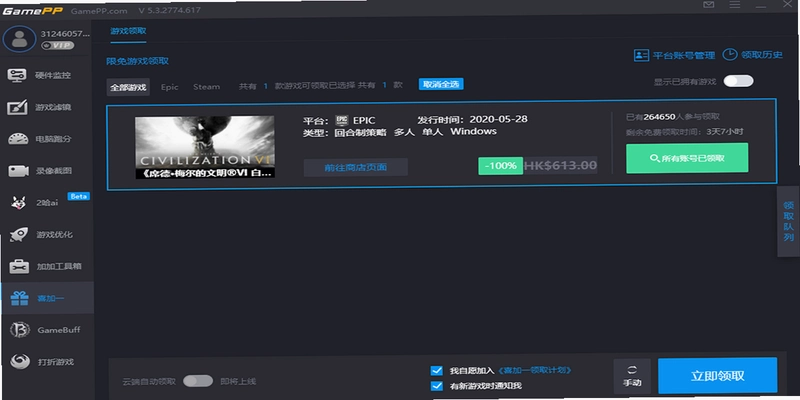This screenshot has width=800, height=400.
Task: Open the GameBuff logo icon
Action: tap(19, 330)
